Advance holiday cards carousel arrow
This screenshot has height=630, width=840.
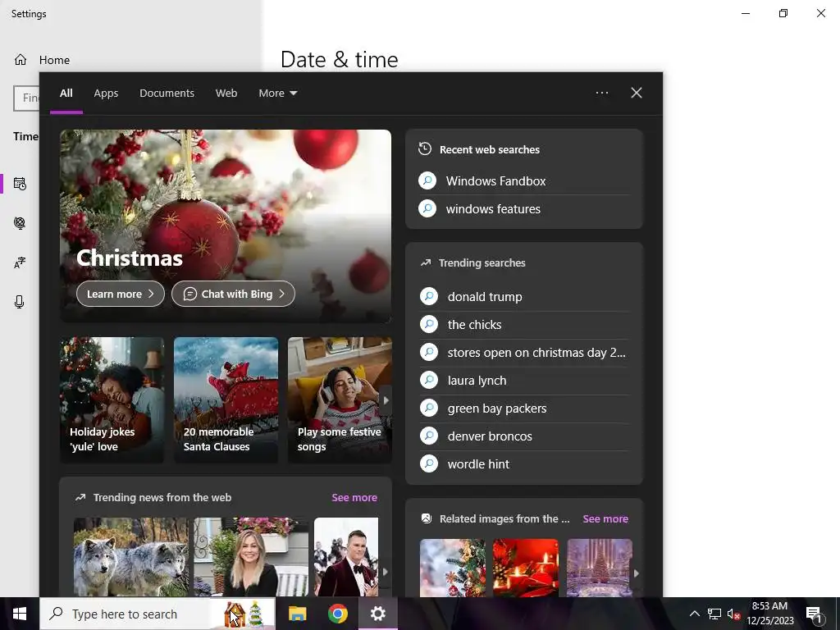[x=386, y=400]
